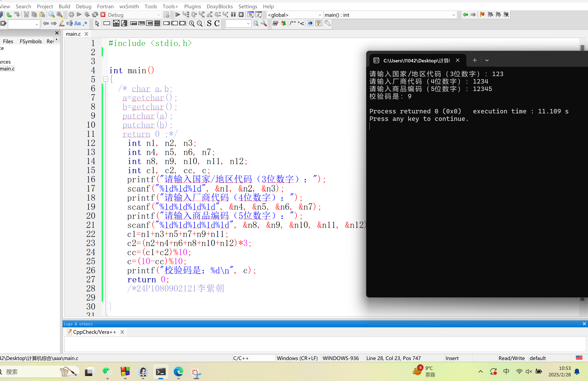The height and width of the screenshot is (381, 588).
Task: Toggle the Chinese input method indicator
Action: (506, 371)
